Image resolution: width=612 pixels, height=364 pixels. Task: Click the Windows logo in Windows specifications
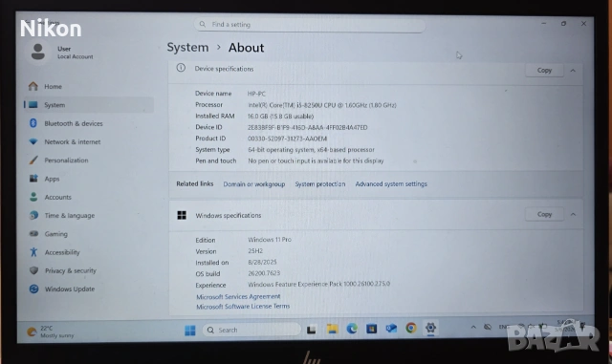[x=182, y=215]
